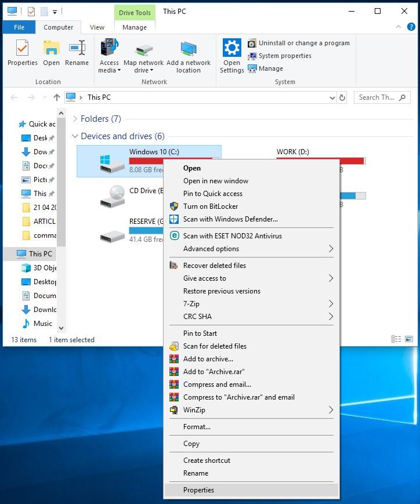420x504 pixels.
Task: Select the ARTICL folder in sidebar
Action: point(39,222)
